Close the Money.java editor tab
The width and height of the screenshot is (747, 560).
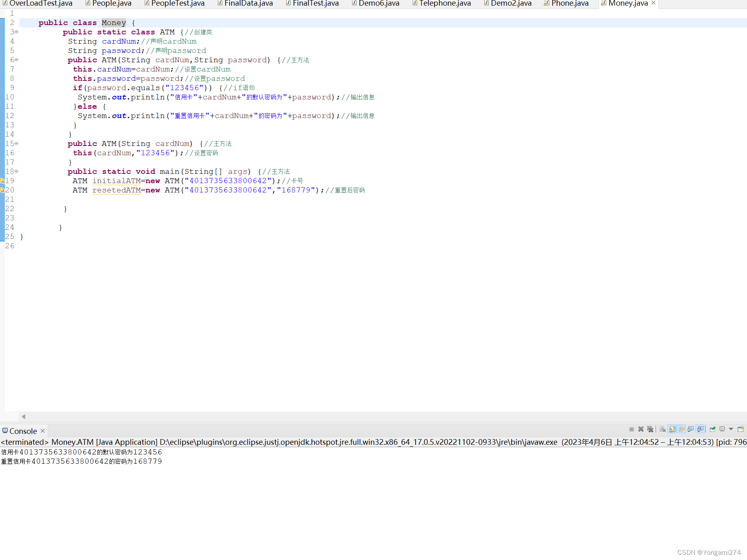click(x=653, y=3)
